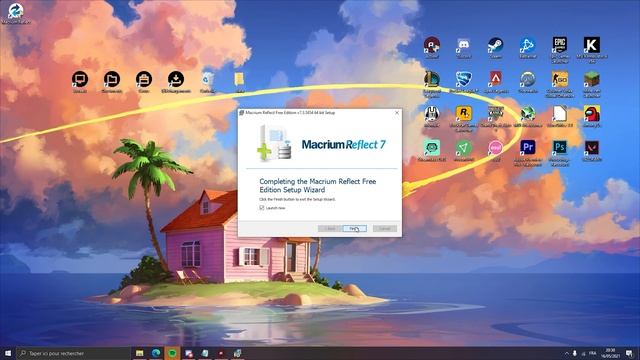This screenshot has width=640, height=360.
Task: Click the Cancel button in setup wizard
Action: (384, 229)
